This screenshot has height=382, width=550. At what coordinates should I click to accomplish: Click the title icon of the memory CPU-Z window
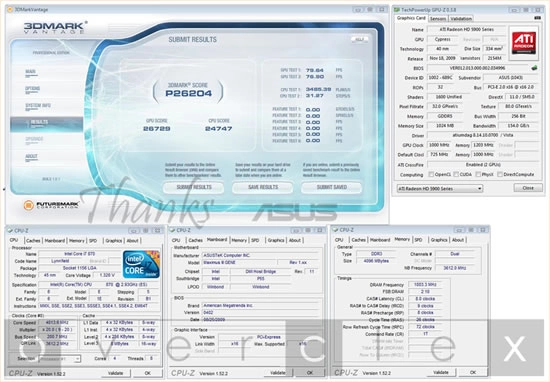335,230
